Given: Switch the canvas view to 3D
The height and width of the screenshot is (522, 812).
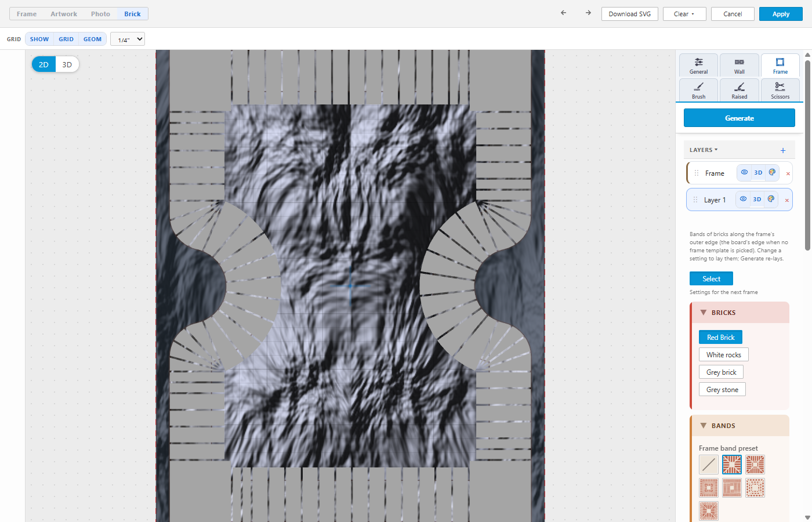Looking at the screenshot, I should point(67,64).
